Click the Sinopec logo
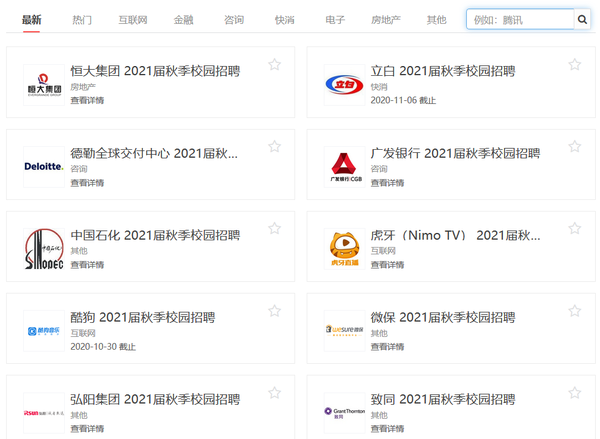 coord(44,249)
